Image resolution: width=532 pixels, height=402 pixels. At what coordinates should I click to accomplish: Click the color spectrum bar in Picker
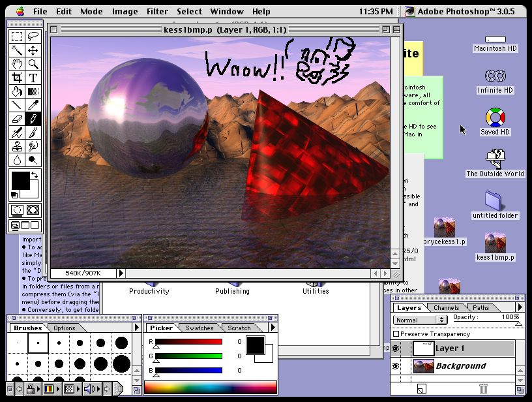pyautogui.click(x=210, y=388)
